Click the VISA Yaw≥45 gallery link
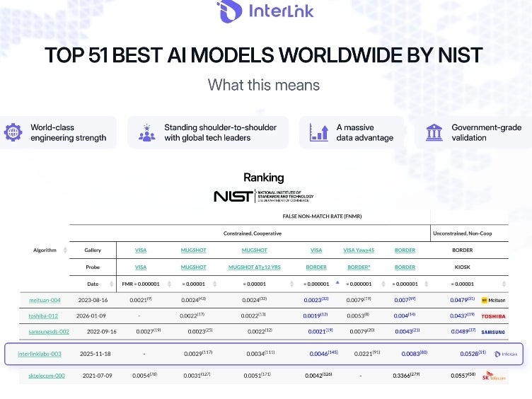 [x=359, y=250]
